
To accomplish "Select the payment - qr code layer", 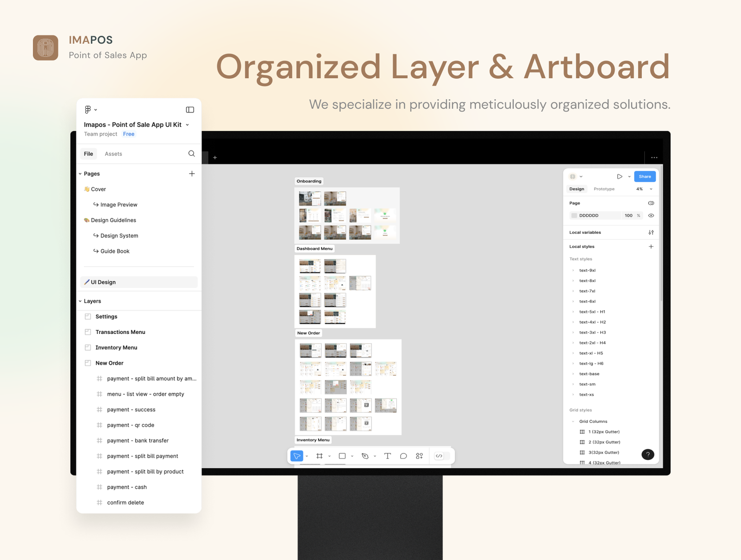I will point(131,425).
